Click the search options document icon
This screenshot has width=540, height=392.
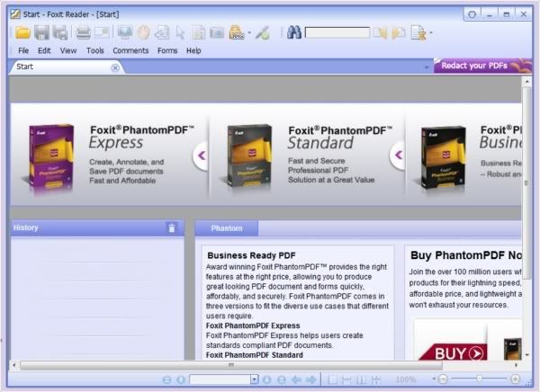[418, 33]
